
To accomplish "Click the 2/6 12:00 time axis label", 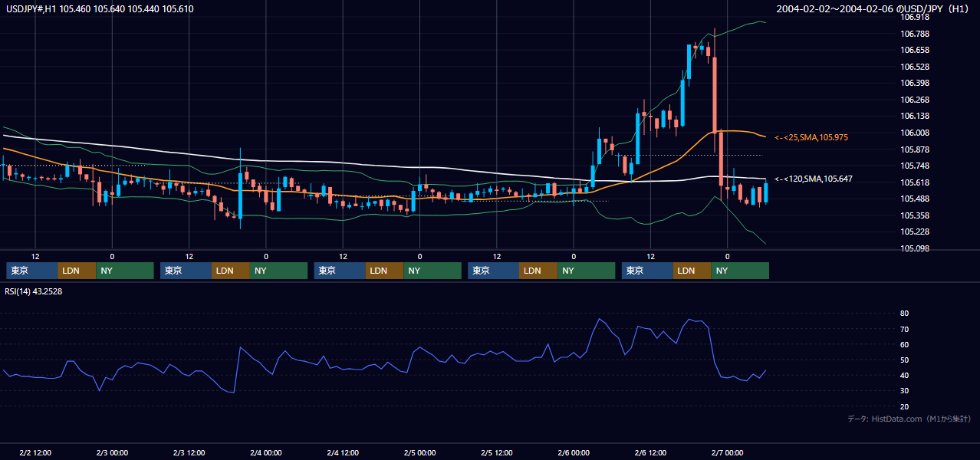I will point(650,452).
